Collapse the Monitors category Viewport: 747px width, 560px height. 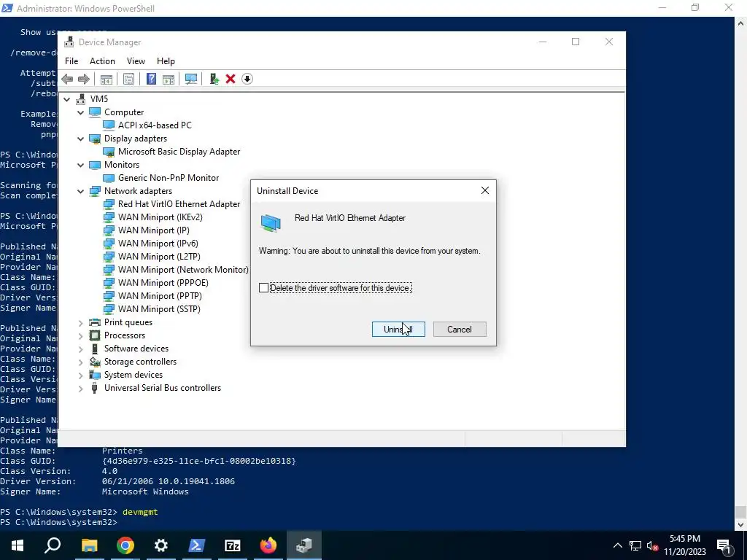(80, 165)
